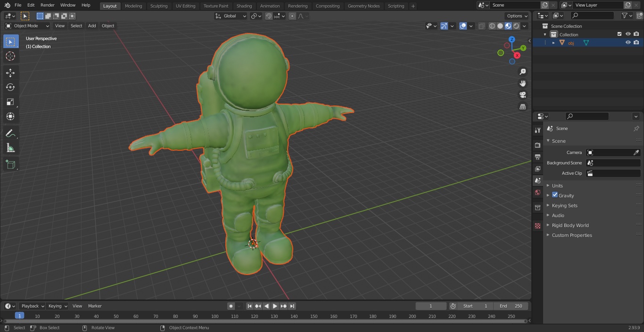
Task: Hide obj in viewport using eye icon
Action: click(628, 42)
